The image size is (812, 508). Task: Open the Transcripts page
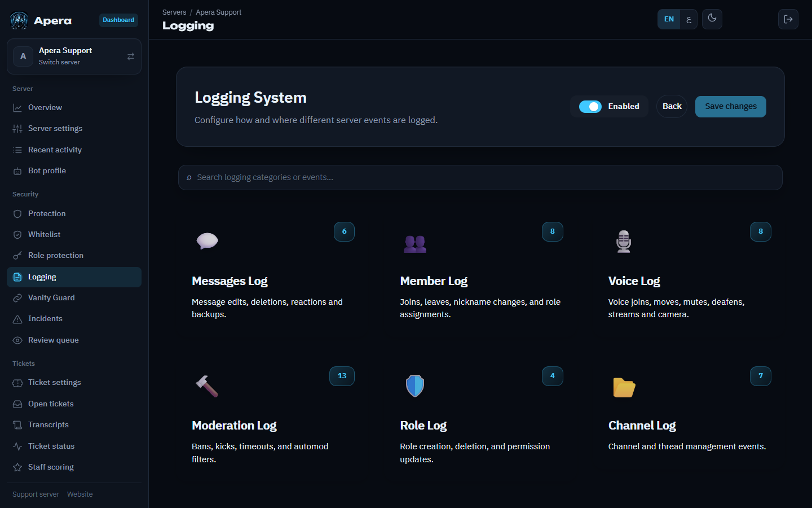pyautogui.click(x=74, y=425)
